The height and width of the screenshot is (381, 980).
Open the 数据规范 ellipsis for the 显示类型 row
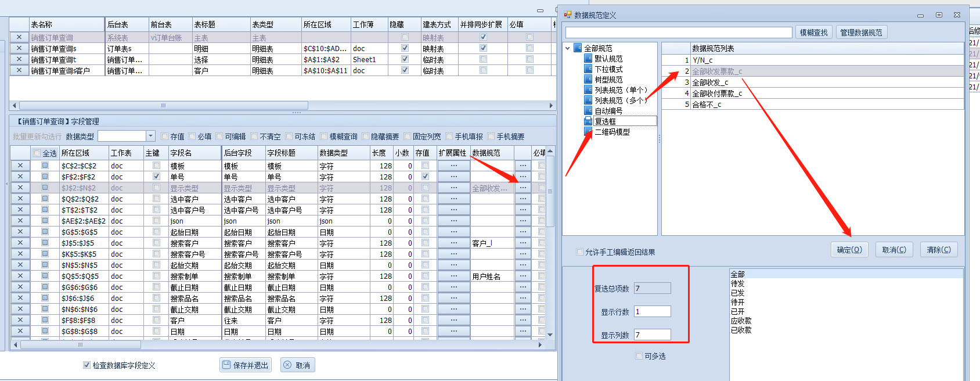[523, 188]
